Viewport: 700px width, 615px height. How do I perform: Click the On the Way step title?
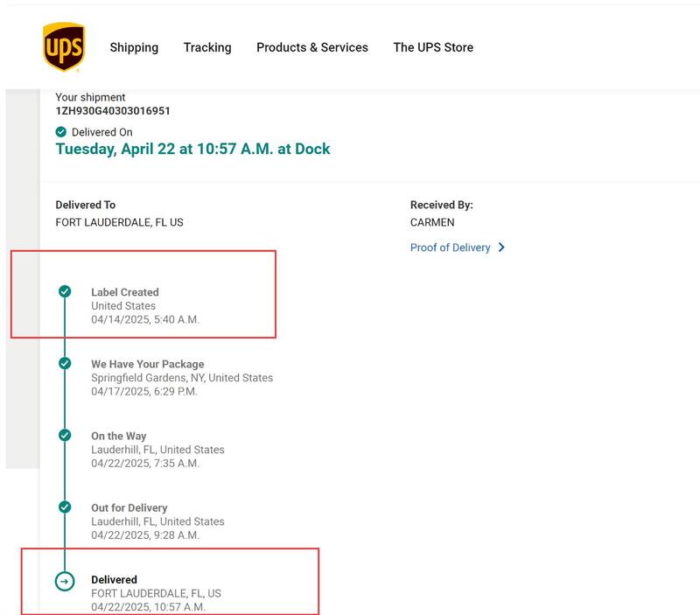coord(119,436)
